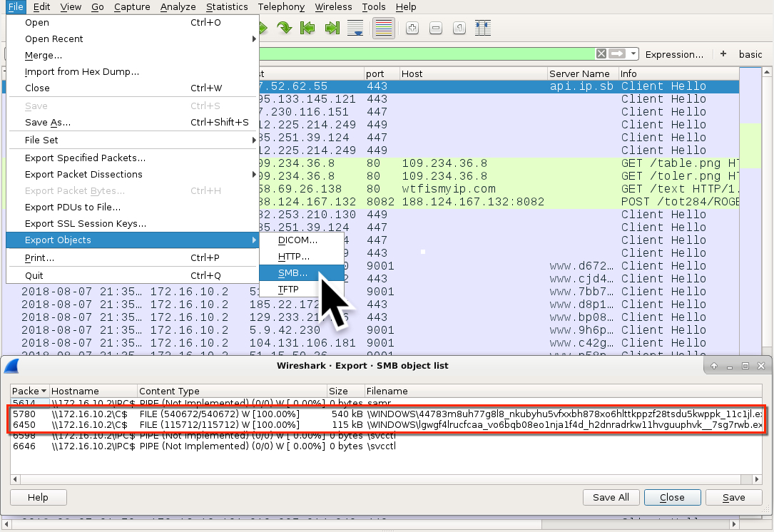
Task: Expand Export Packet Dissections submenu
Action: [x=132, y=174]
